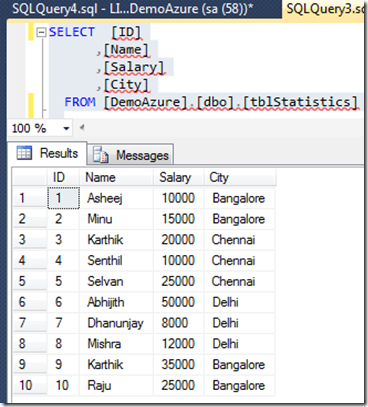
Task: Click the FROM keyword in the query
Action: tap(80, 102)
